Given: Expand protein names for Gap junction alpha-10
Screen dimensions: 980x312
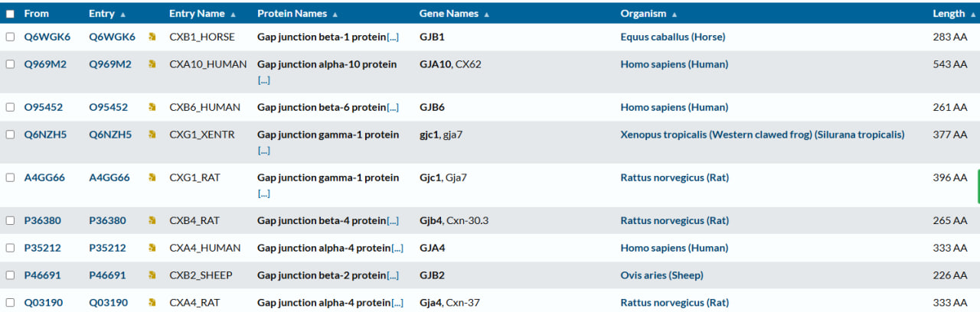Looking at the screenshot, I should click(263, 80).
